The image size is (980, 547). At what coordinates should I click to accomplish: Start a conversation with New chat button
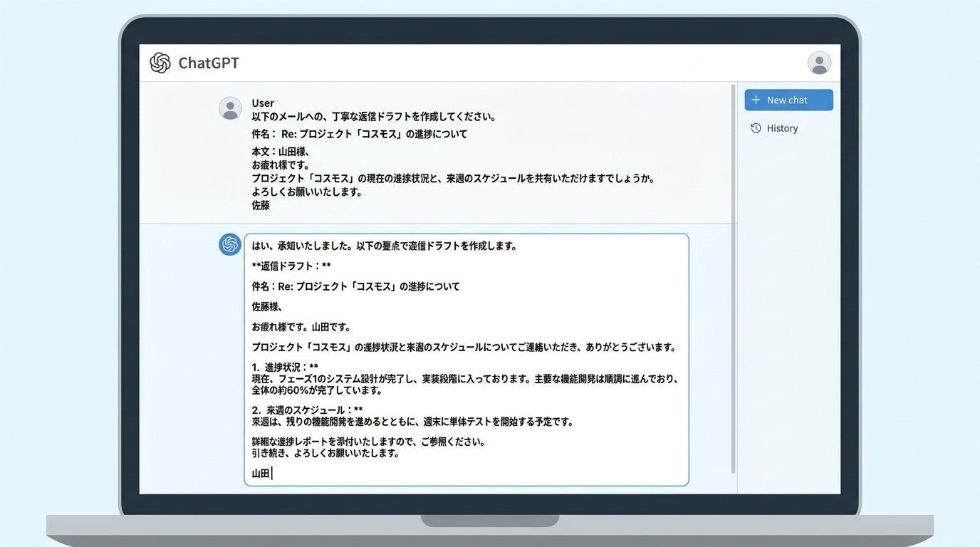(x=788, y=100)
